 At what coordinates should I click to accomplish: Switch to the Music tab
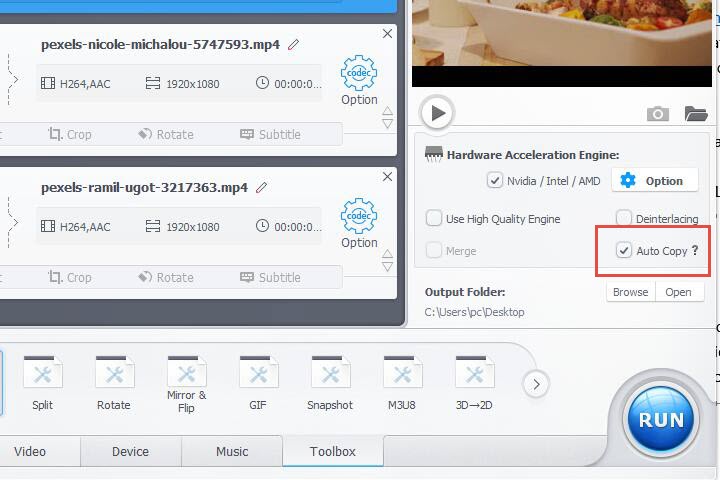[232, 452]
